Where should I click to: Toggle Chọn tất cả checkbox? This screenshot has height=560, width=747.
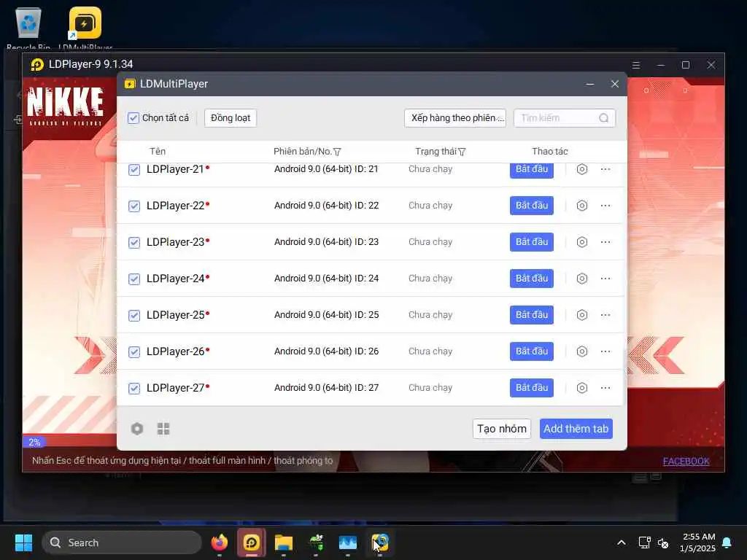click(x=133, y=118)
